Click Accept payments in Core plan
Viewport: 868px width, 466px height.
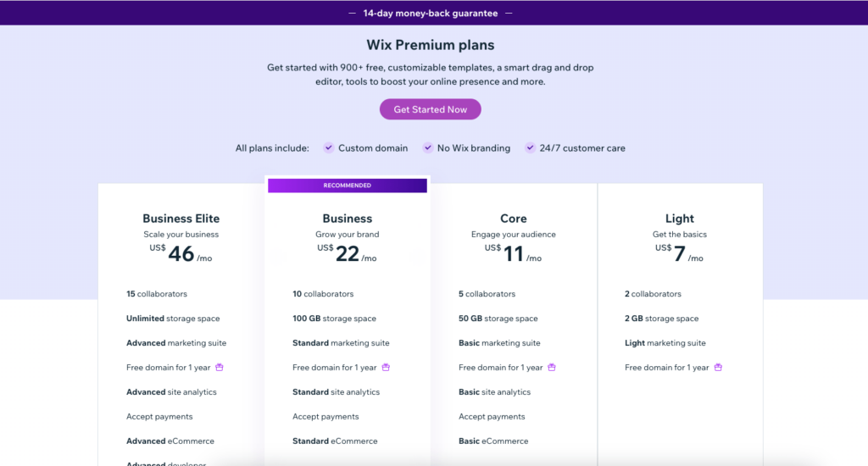pyautogui.click(x=492, y=417)
